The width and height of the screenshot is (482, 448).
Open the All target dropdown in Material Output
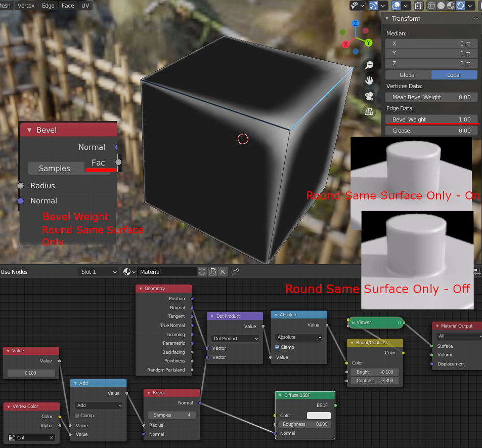click(459, 336)
